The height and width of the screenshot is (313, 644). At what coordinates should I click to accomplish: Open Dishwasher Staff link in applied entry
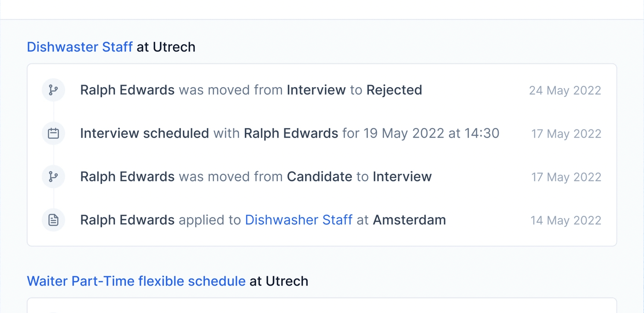click(x=299, y=220)
